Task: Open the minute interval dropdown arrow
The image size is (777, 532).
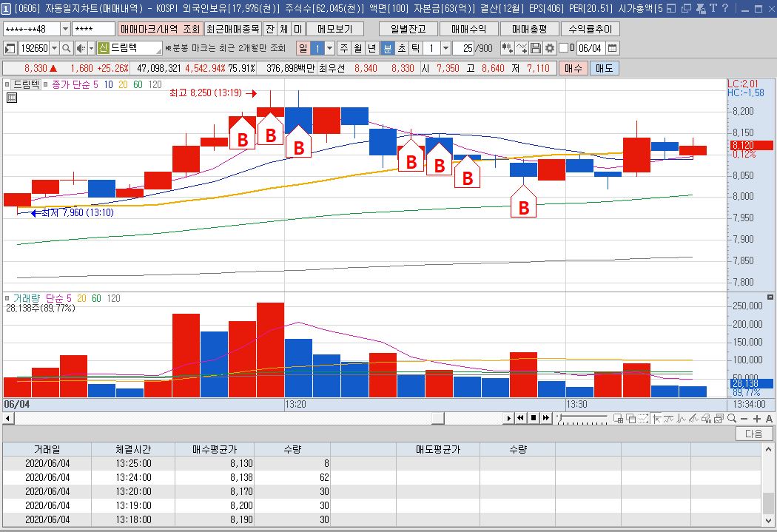Action: pos(445,48)
